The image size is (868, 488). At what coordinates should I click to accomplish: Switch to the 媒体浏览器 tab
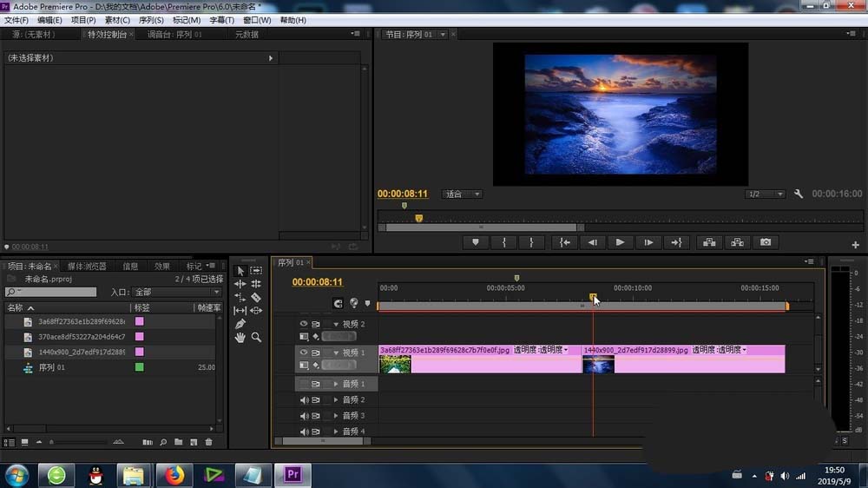[87, 267]
